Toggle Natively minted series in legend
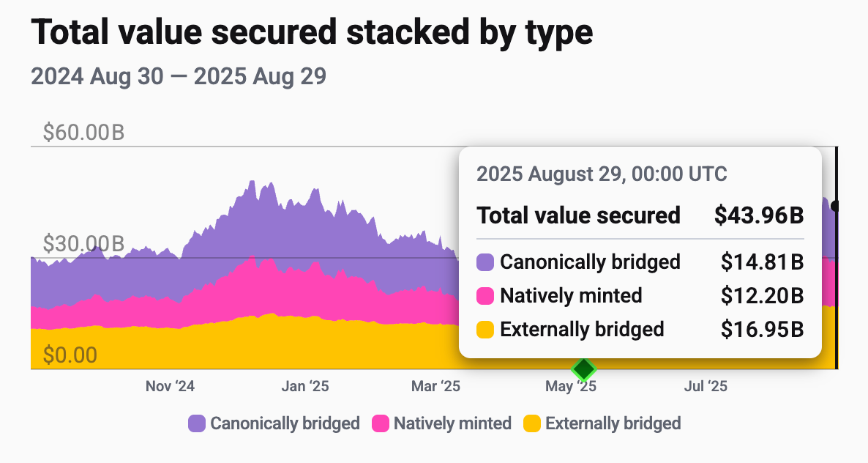Image resolution: width=868 pixels, height=463 pixels. point(442,423)
